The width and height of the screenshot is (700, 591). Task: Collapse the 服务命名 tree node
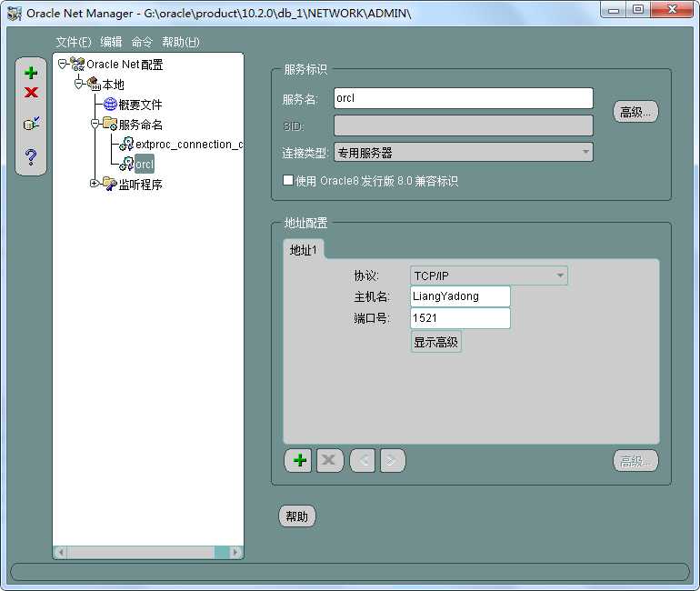tap(95, 124)
